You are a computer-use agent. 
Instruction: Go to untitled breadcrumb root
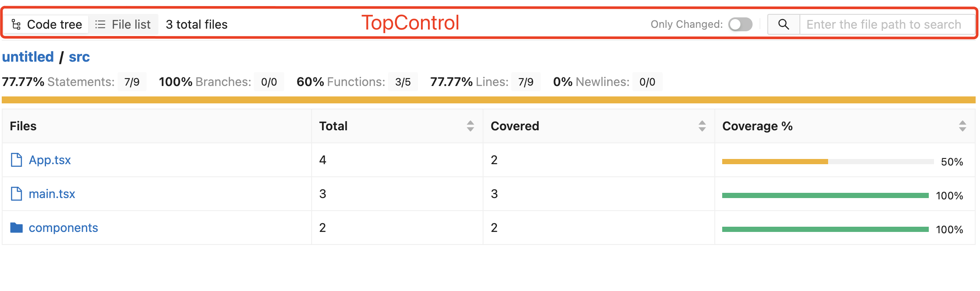pos(28,57)
